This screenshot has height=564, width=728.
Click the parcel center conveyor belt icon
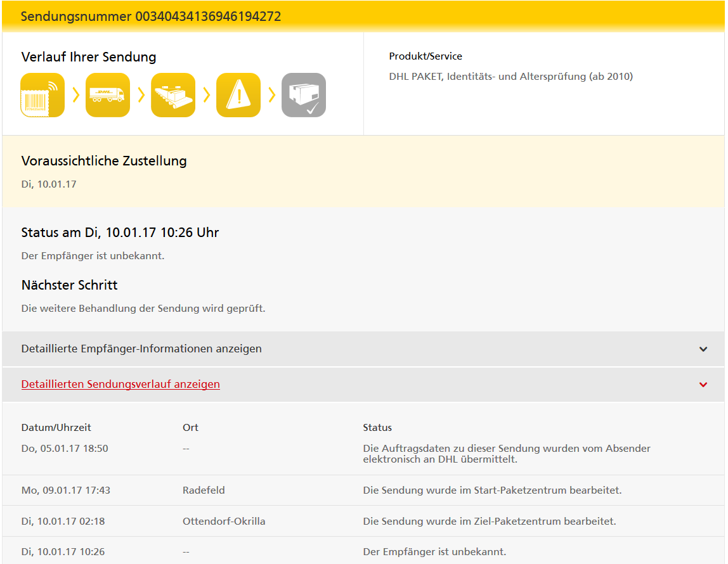tap(173, 95)
